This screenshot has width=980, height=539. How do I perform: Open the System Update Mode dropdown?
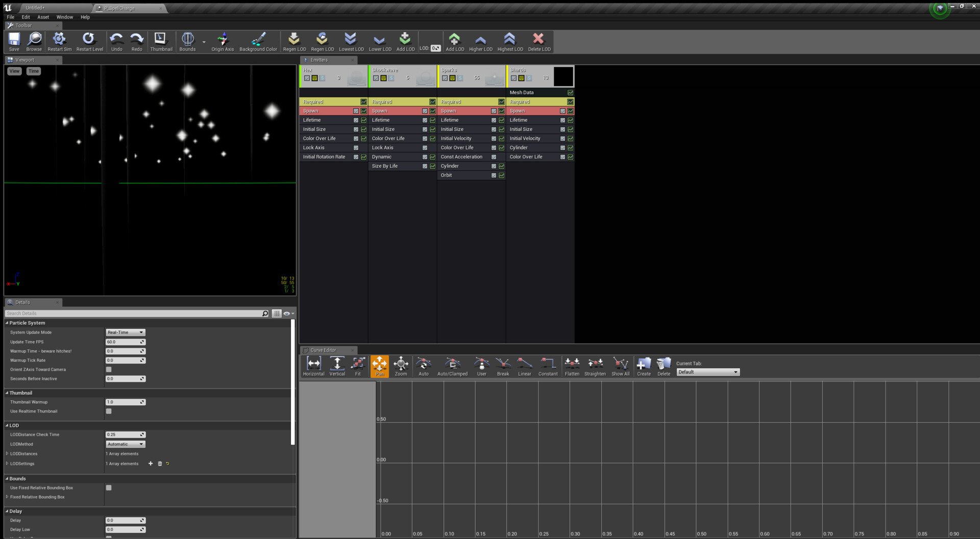pos(126,332)
